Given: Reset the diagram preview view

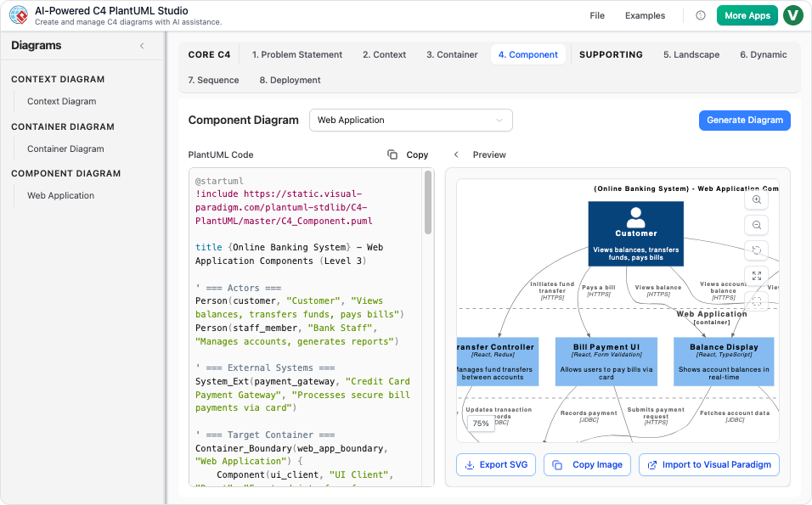Looking at the screenshot, I should coord(756,250).
